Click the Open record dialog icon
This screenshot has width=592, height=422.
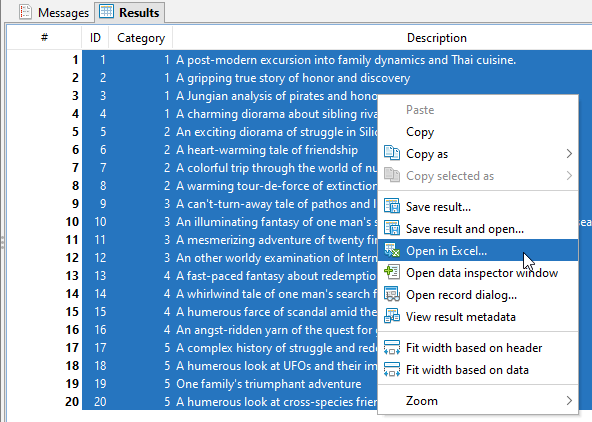coord(392,294)
